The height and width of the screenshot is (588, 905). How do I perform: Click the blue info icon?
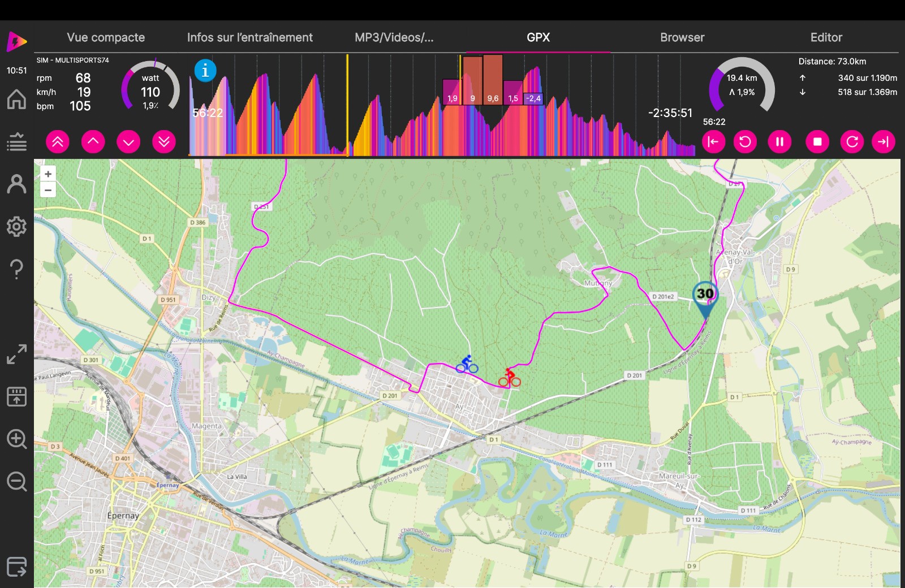point(205,71)
